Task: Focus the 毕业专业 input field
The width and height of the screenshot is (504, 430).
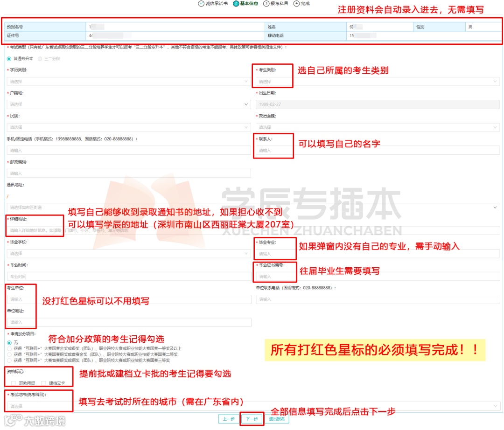Action: point(378,254)
